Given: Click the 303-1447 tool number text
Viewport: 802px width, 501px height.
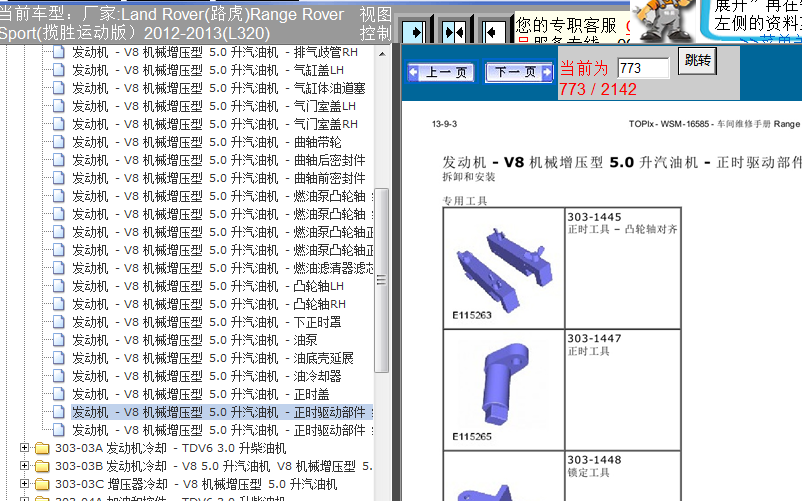Looking at the screenshot, I should click(594, 338).
